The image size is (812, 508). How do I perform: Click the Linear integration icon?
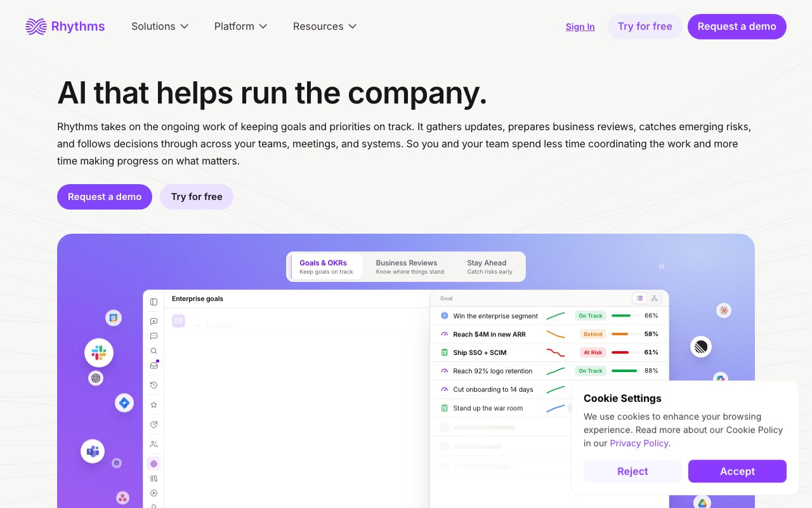pos(701,347)
